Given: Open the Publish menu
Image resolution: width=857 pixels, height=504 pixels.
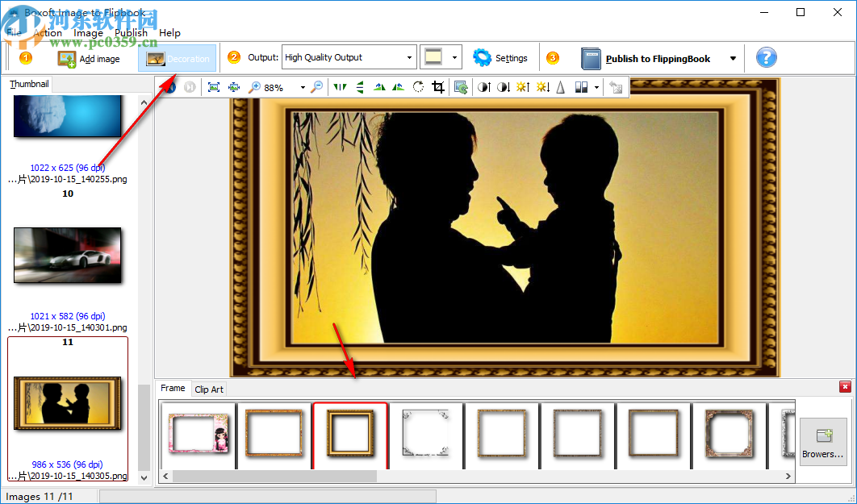Looking at the screenshot, I should point(130,32).
